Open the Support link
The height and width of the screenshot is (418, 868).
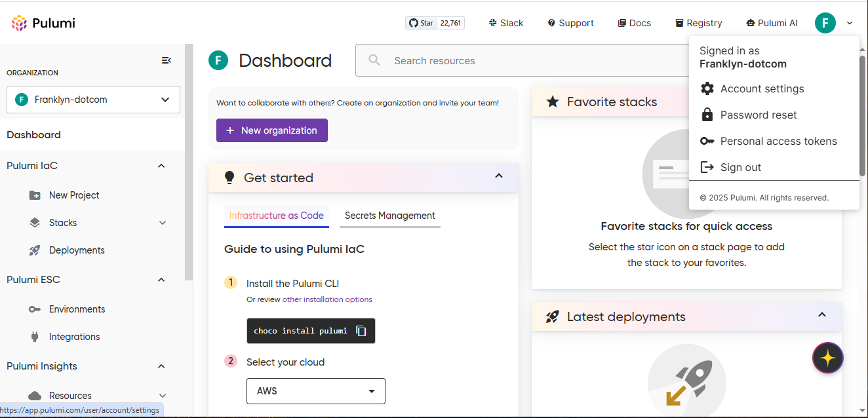(570, 23)
